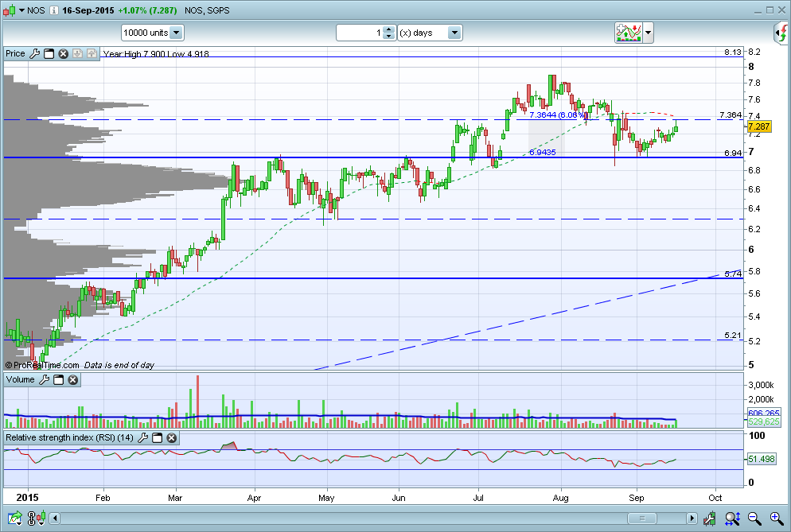791x532 pixels.
Task: Click the 6.94 support level label
Action: (733, 153)
